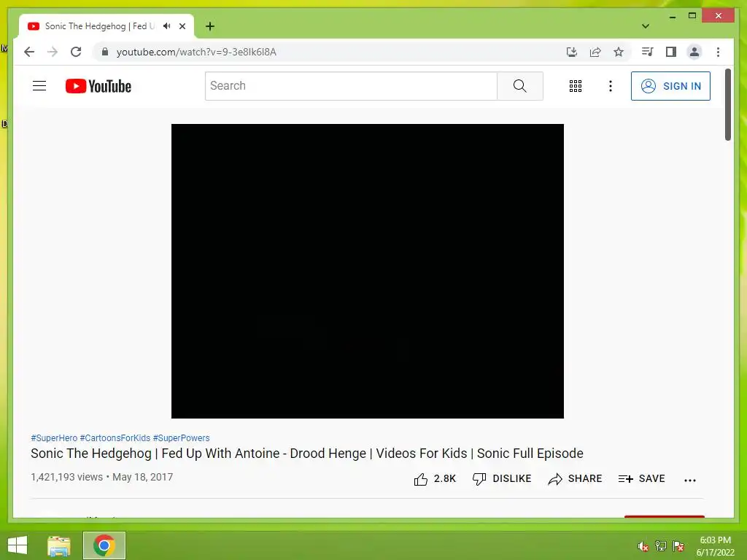
Task: Click the address bar URL
Action: click(196, 52)
